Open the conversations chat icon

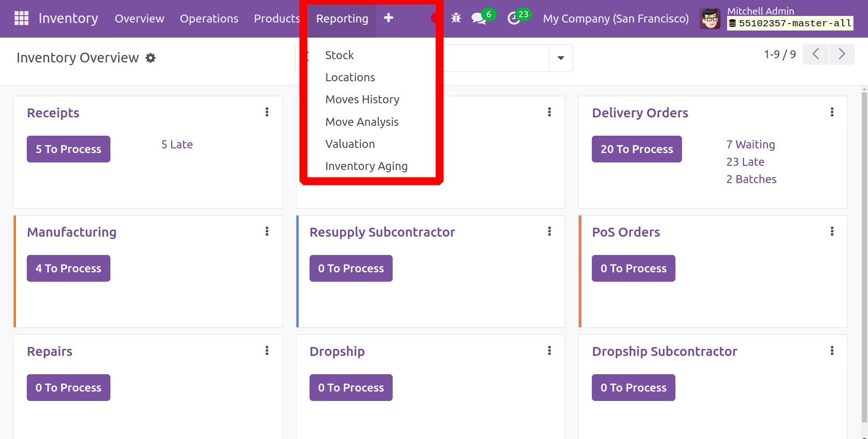click(x=479, y=18)
